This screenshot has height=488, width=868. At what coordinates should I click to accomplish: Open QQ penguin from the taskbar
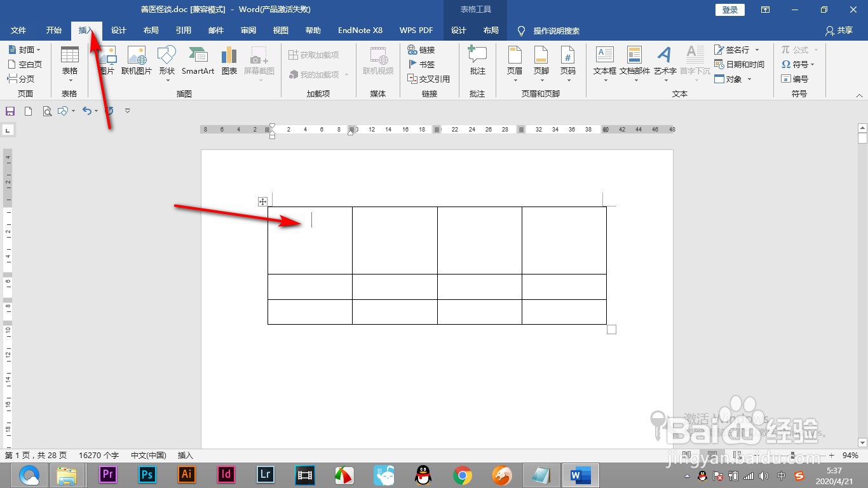pos(423,475)
